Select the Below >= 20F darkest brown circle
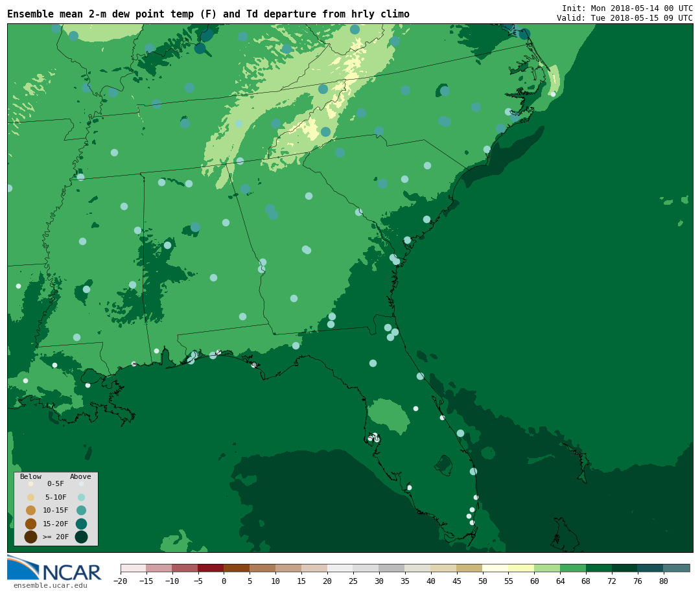700x593 pixels. pyautogui.click(x=31, y=537)
